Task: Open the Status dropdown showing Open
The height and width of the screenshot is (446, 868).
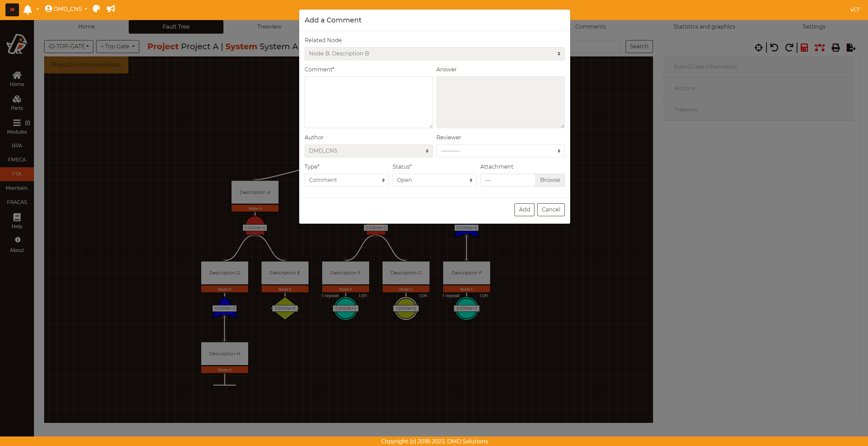Action: (x=434, y=180)
